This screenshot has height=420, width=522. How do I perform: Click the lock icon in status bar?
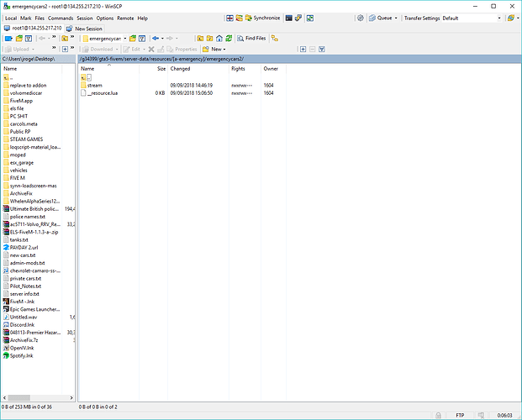438,415
